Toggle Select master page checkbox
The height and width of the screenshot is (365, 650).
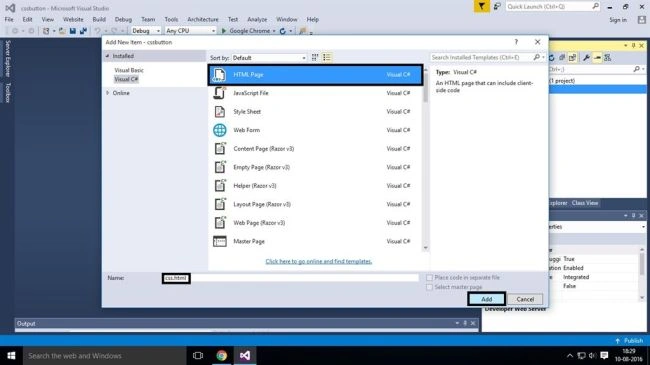tap(429, 287)
